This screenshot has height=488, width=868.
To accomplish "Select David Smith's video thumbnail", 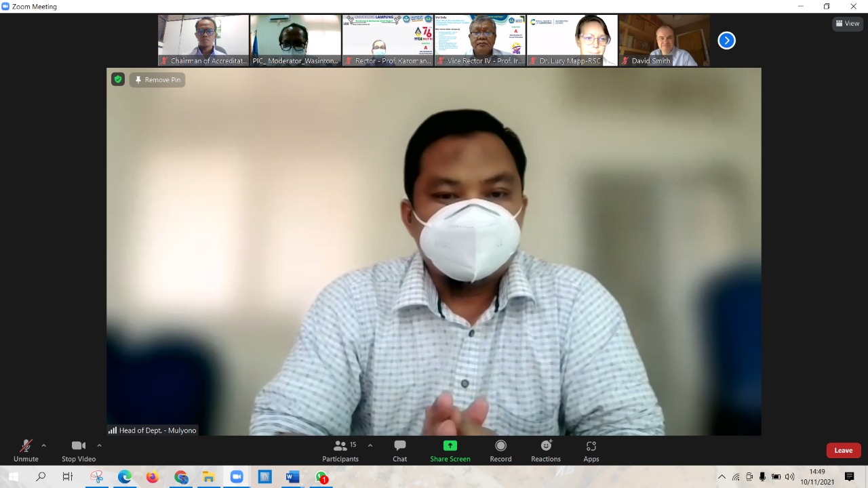I will click(664, 41).
